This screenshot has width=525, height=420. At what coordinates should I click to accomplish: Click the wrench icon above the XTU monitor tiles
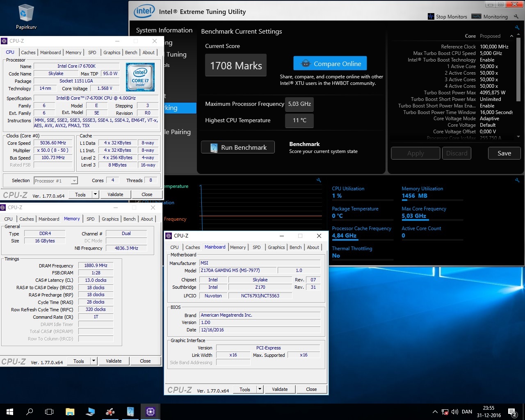pos(517,180)
